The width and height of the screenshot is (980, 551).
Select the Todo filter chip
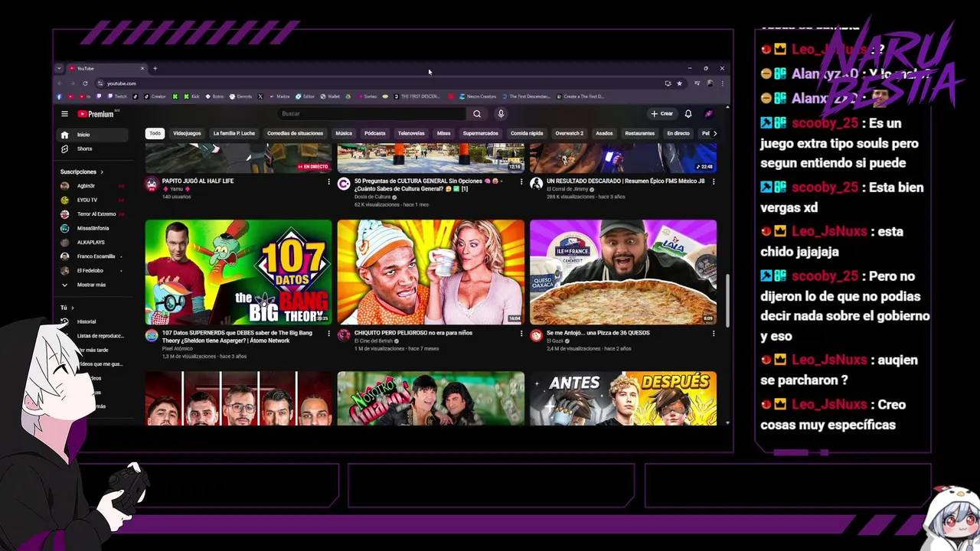pos(155,133)
